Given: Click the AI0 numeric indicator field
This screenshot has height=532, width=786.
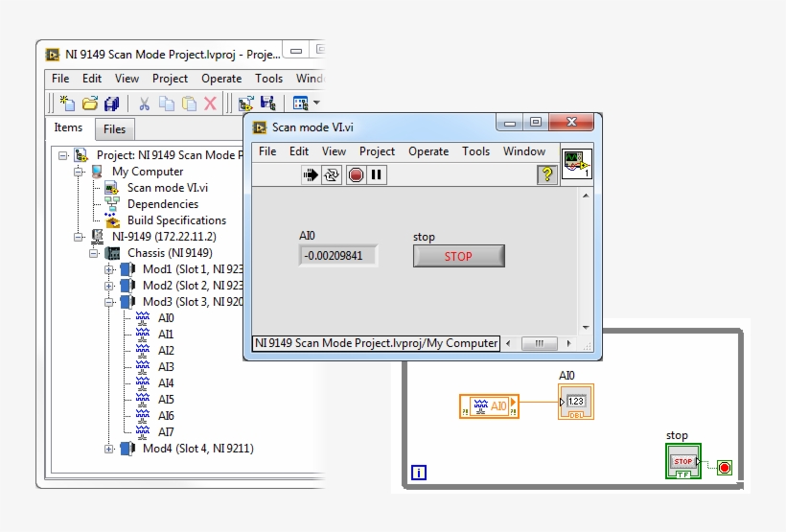Looking at the screenshot, I should tap(337, 256).
